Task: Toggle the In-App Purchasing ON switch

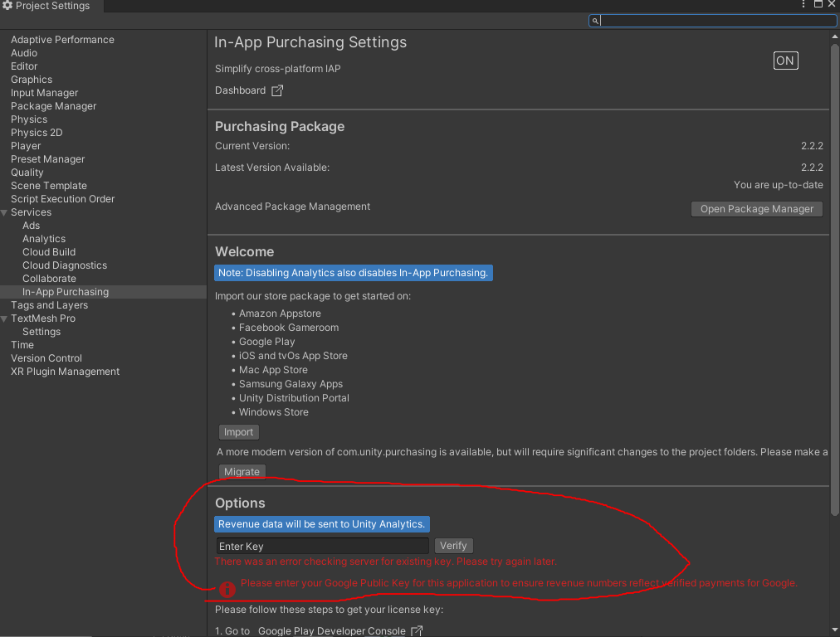Action: pos(785,61)
